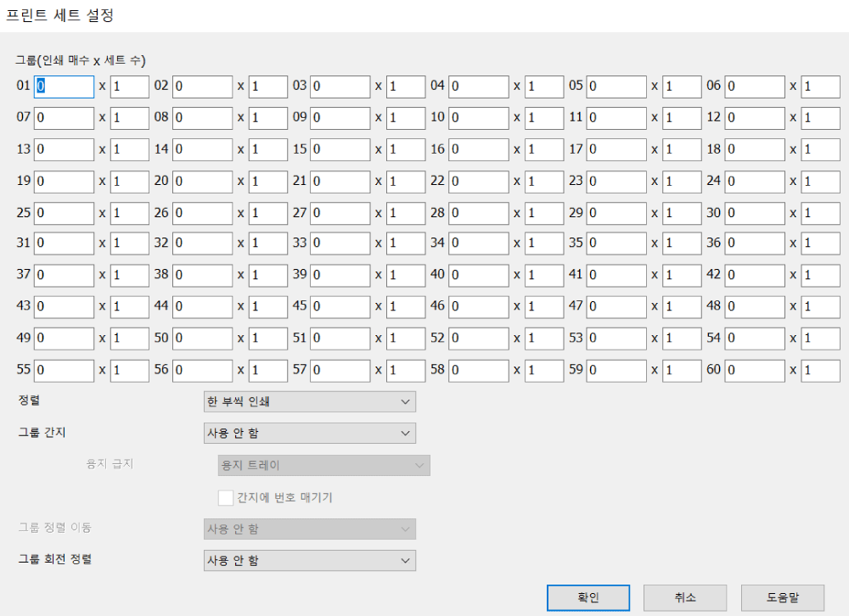This screenshot has width=849, height=616.
Task: Click group 60 set count field
Action: 820,370
